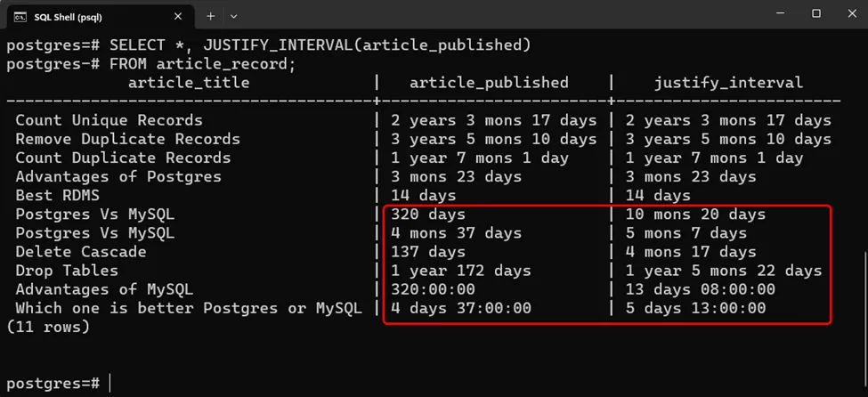Screen dimensions: 868x397
Task: Click the article_title column header
Action: point(189,83)
